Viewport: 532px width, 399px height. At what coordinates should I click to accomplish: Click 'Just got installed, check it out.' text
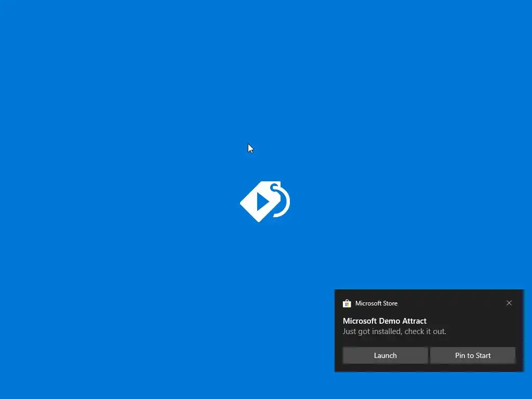click(394, 331)
